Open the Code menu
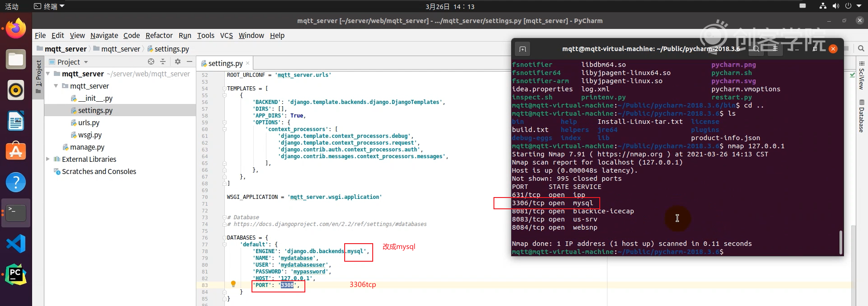The height and width of the screenshot is (306, 868). [132, 35]
